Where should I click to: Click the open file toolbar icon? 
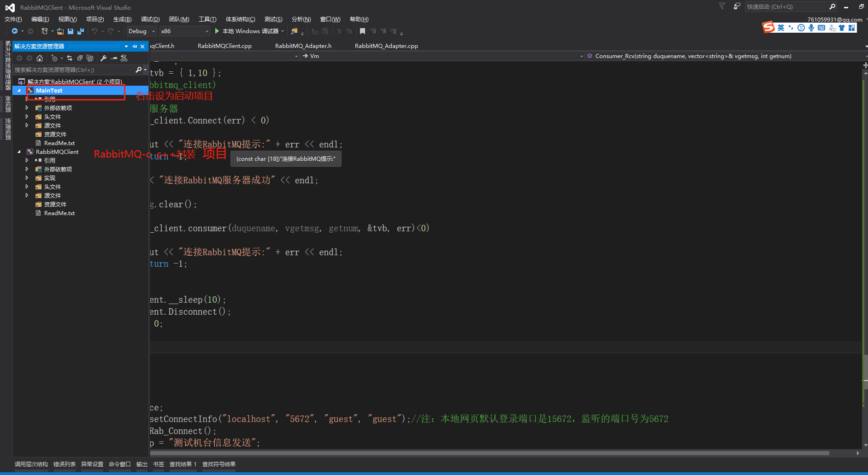60,31
